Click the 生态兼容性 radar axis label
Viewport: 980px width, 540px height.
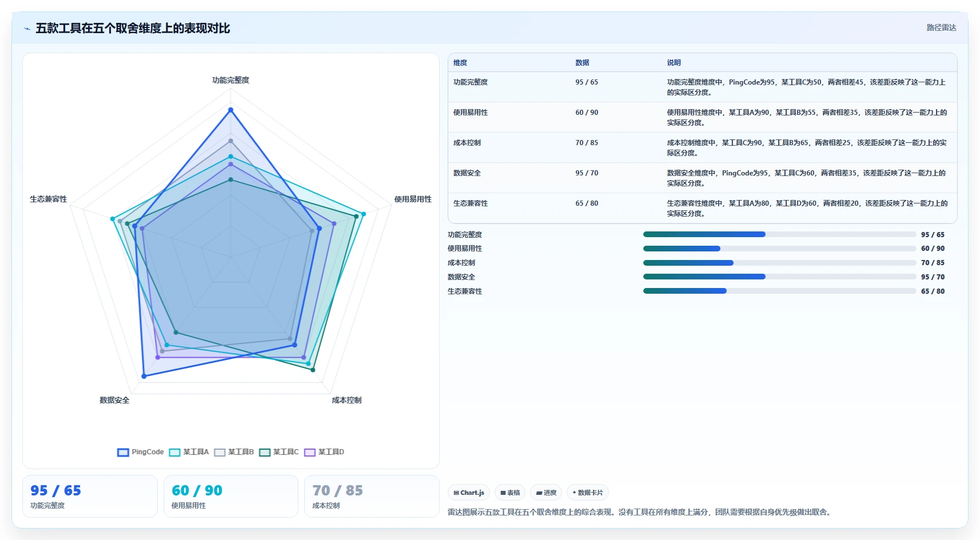click(x=49, y=199)
